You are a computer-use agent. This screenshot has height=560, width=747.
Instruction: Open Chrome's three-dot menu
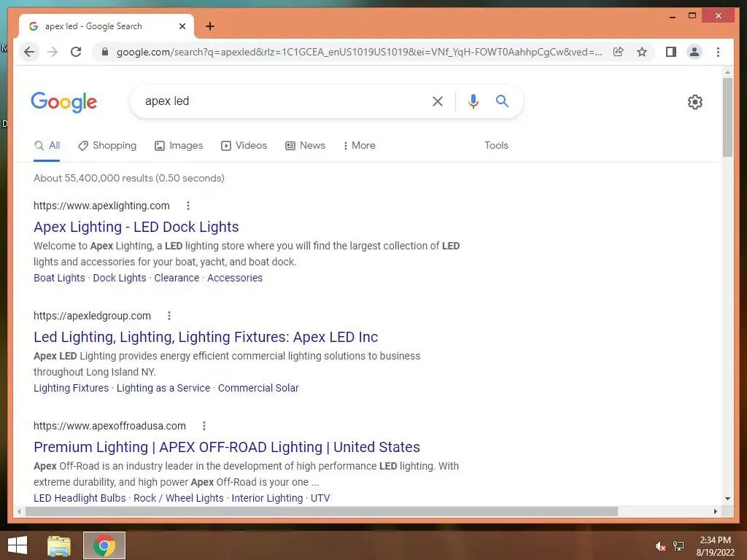[x=718, y=52]
